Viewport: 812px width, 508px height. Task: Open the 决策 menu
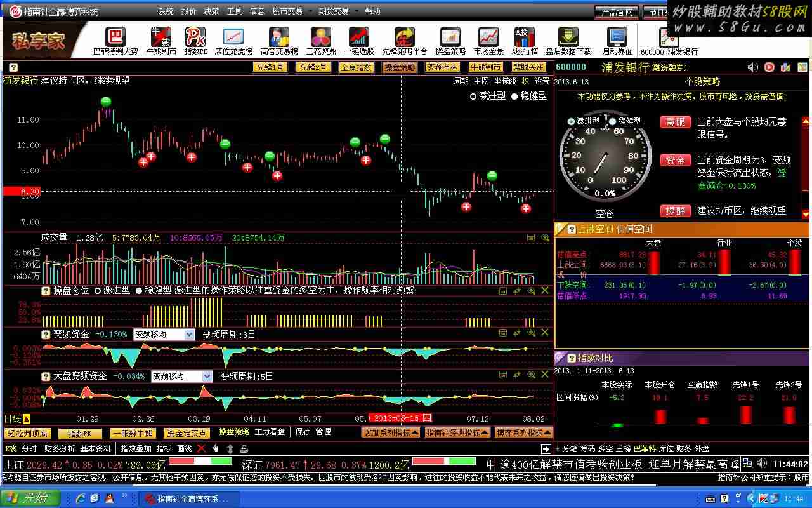pos(211,11)
